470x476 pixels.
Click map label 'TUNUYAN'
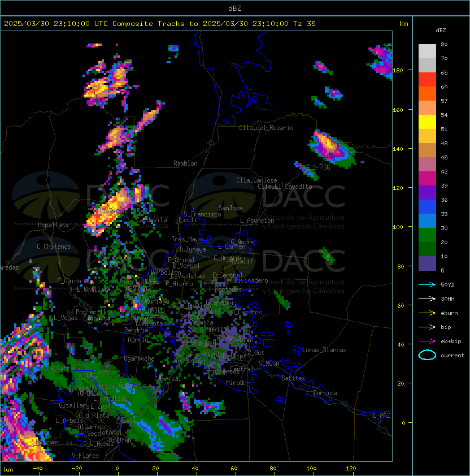click(x=120, y=440)
